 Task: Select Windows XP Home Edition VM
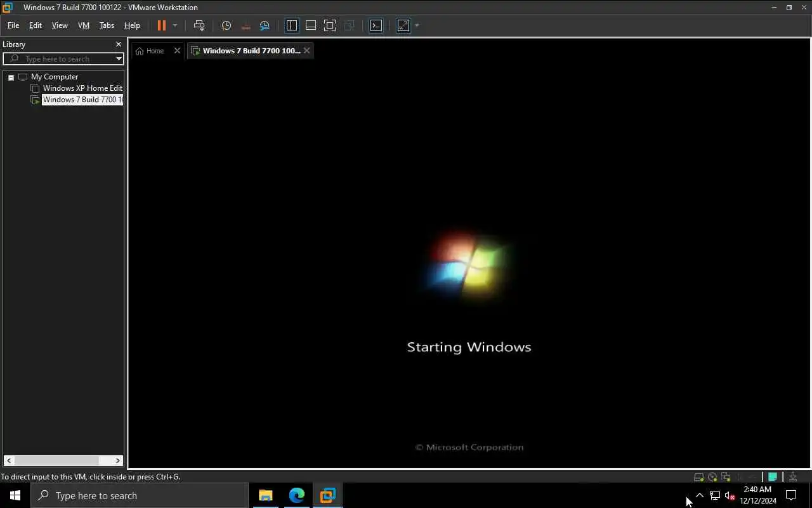(x=82, y=88)
